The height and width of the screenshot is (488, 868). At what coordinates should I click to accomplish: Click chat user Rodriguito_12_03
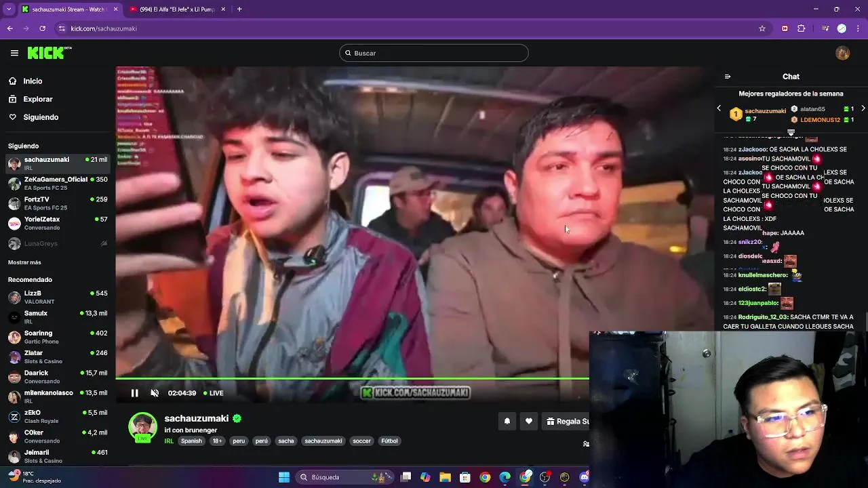763,317
